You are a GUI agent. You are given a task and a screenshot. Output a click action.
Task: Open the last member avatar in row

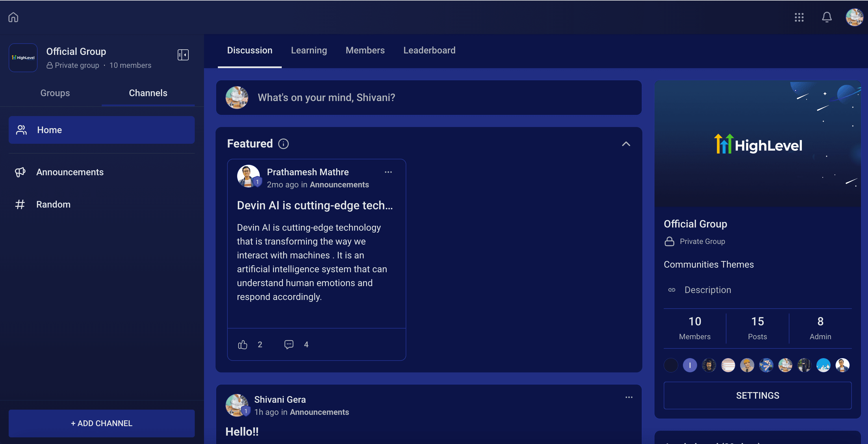click(842, 365)
